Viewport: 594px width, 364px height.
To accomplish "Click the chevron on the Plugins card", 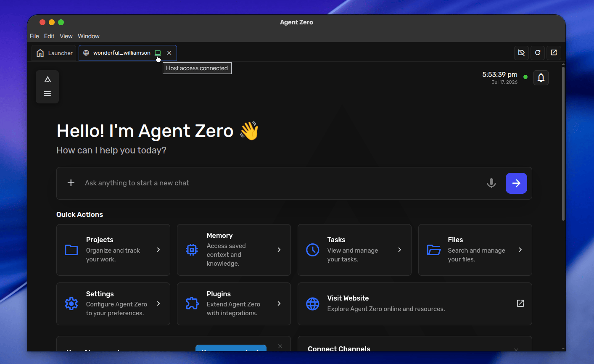I will point(279,303).
